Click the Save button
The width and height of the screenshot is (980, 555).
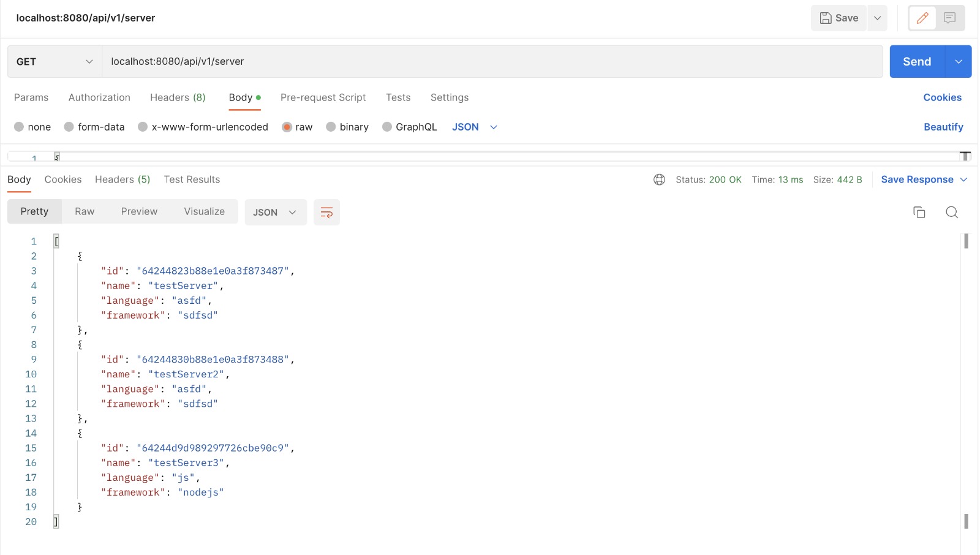click(x=839, y=18)
